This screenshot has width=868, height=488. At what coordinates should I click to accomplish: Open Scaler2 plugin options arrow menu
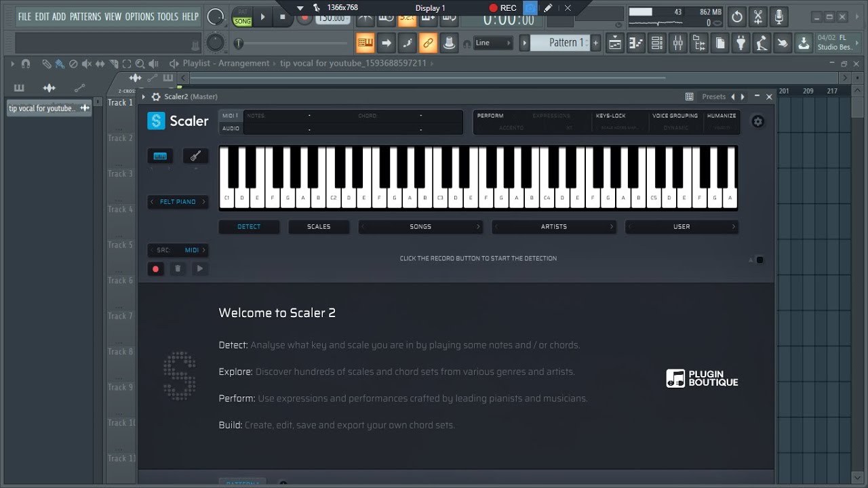click(x=144, y=97)
